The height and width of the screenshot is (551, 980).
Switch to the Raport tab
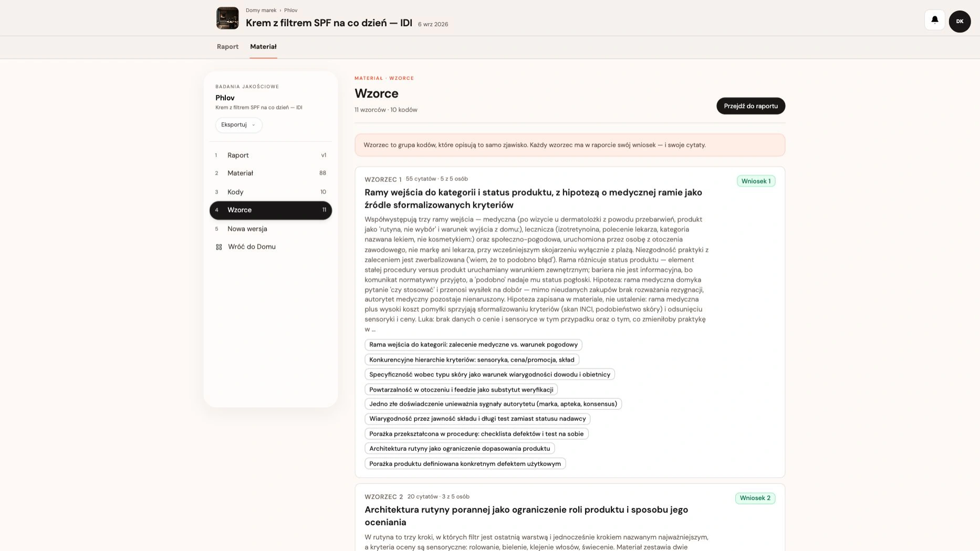coord(227,47)
